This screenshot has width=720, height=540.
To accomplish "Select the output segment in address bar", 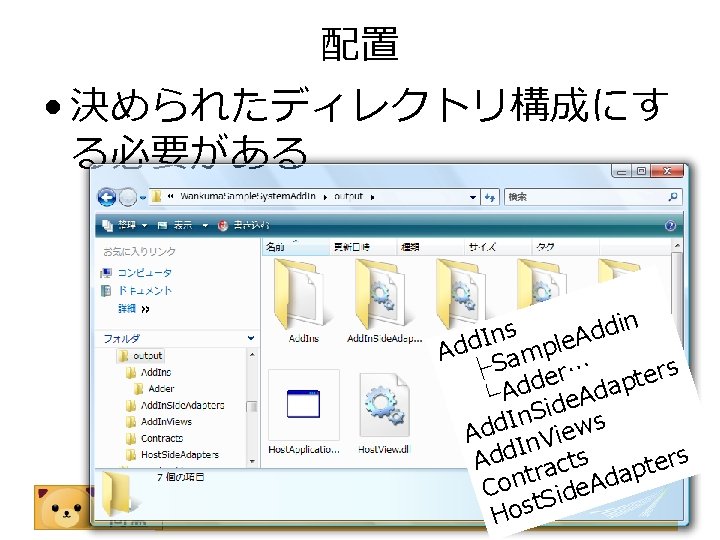I will (x=349, y=197).
